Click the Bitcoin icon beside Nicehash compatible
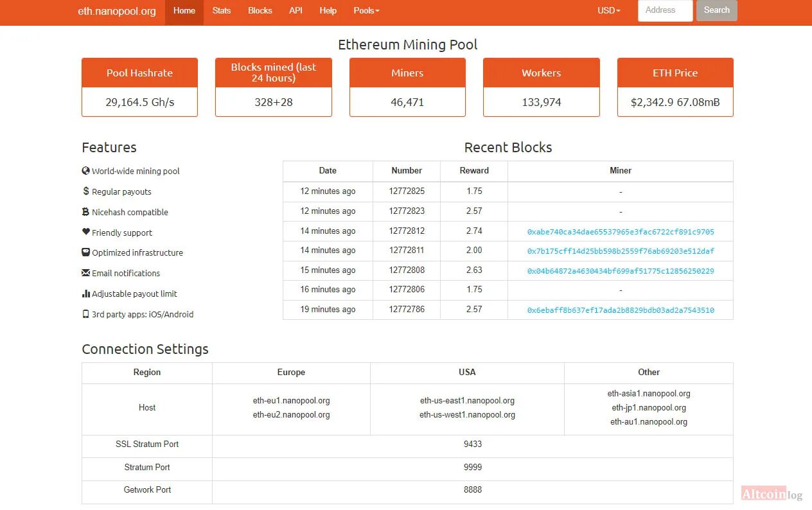 [x=85, y=212]
